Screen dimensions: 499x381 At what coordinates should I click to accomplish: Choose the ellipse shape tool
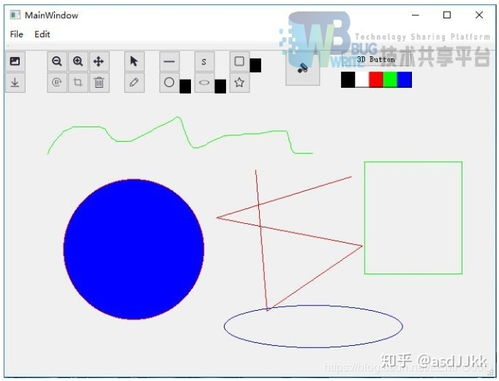coord(204,82)
